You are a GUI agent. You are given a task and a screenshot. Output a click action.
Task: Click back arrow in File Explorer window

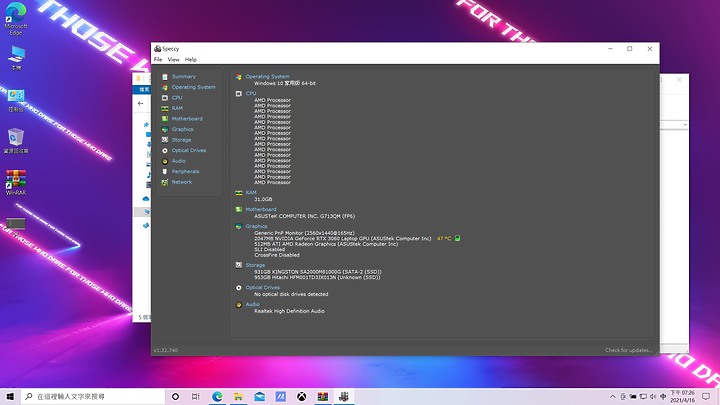point(141,104)
